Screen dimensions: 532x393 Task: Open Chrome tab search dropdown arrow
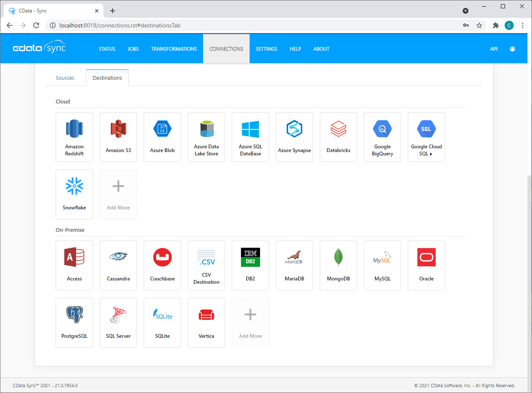(x=466, y=11)
